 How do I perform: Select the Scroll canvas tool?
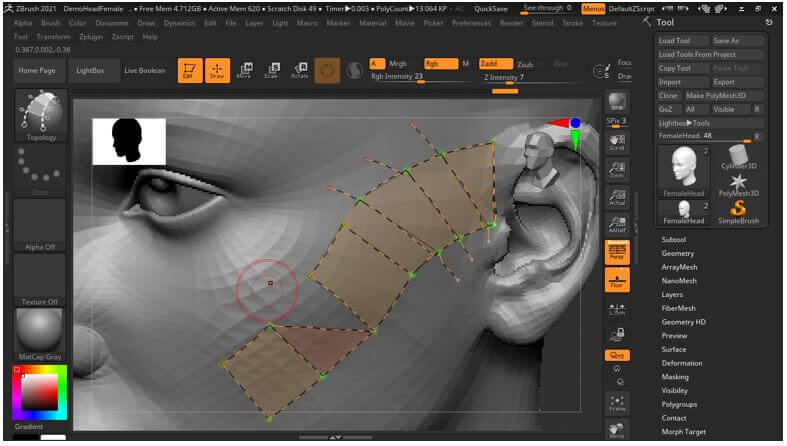[x=617, y=142]
